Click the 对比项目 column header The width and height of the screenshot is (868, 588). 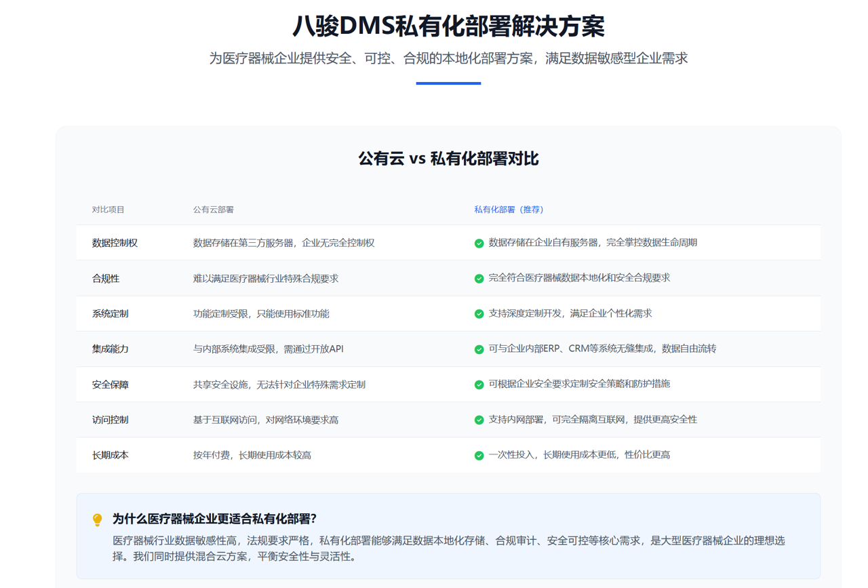[108, 210]
